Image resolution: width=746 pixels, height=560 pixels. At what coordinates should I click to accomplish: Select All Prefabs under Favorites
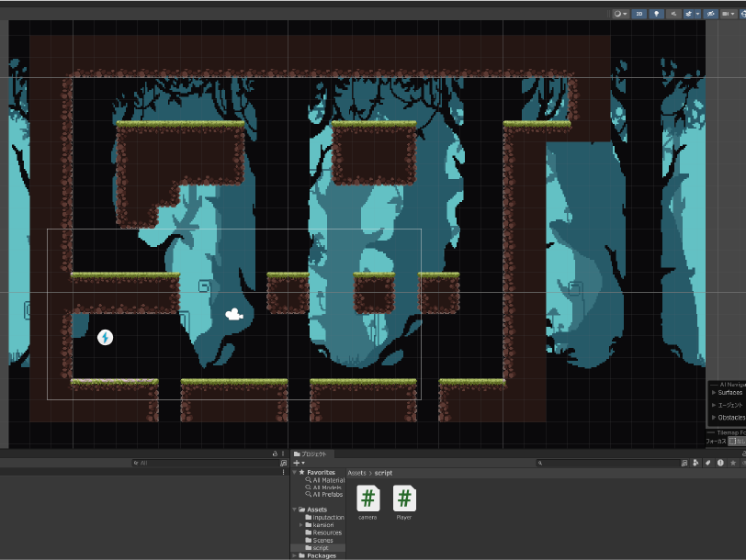click(x=328, y=494)
